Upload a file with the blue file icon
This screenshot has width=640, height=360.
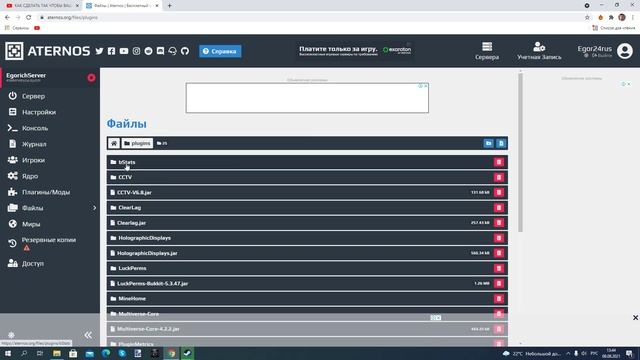point(501,143)
